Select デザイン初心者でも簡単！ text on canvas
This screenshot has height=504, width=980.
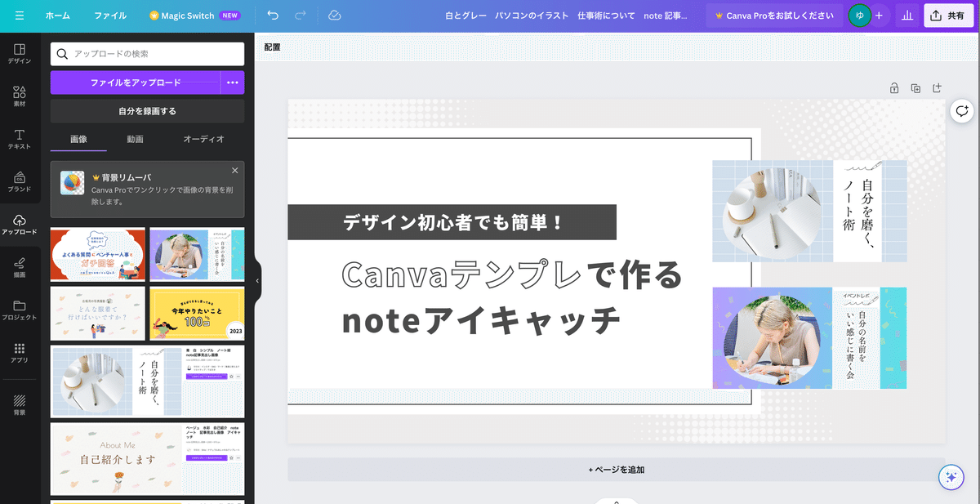tap(452, 222)
